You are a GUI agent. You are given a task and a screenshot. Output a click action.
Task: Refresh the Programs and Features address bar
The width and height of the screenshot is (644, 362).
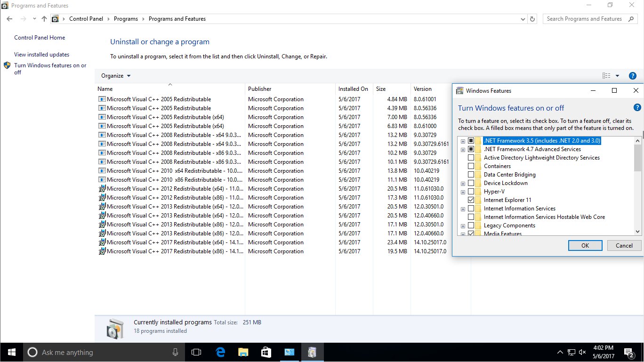[532, 19]
